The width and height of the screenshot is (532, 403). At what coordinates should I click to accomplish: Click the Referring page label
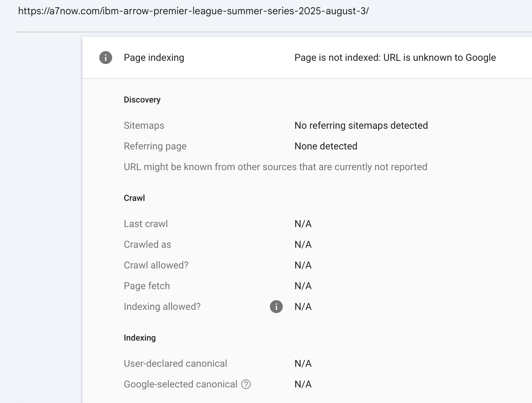pyautogui.click(x=155, y=146)
